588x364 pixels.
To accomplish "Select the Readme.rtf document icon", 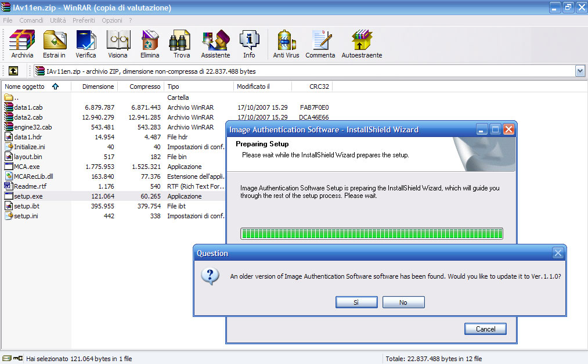I will [9, 186].
